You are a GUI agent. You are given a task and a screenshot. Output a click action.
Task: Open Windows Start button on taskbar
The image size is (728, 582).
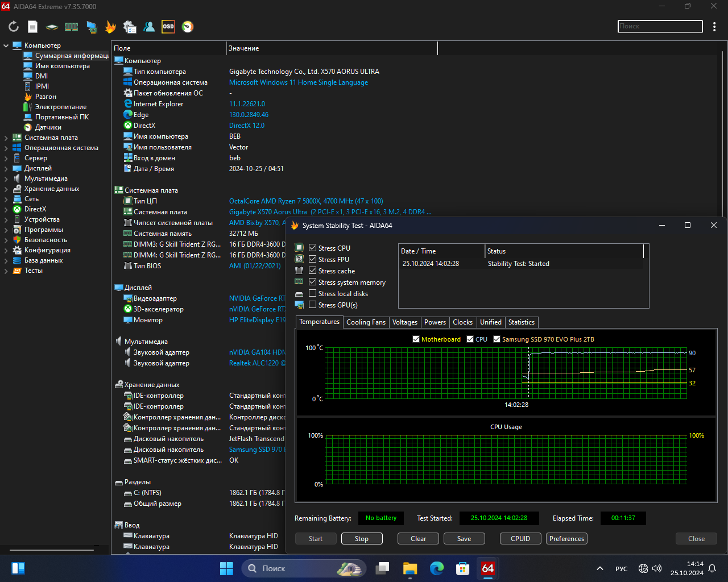coord(226,568)
